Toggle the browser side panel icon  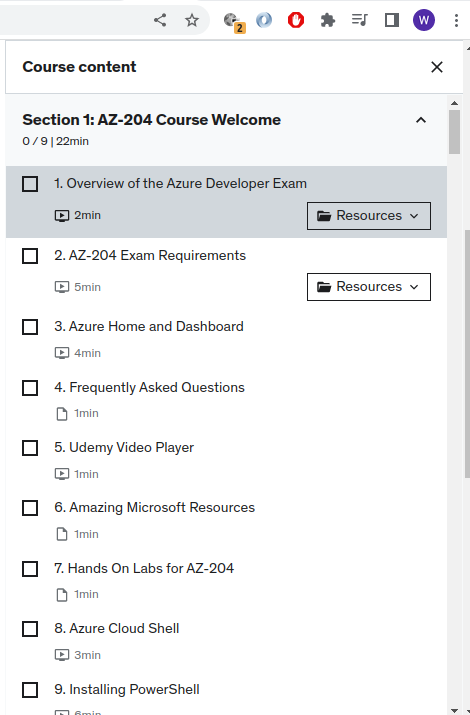point(392,20)
